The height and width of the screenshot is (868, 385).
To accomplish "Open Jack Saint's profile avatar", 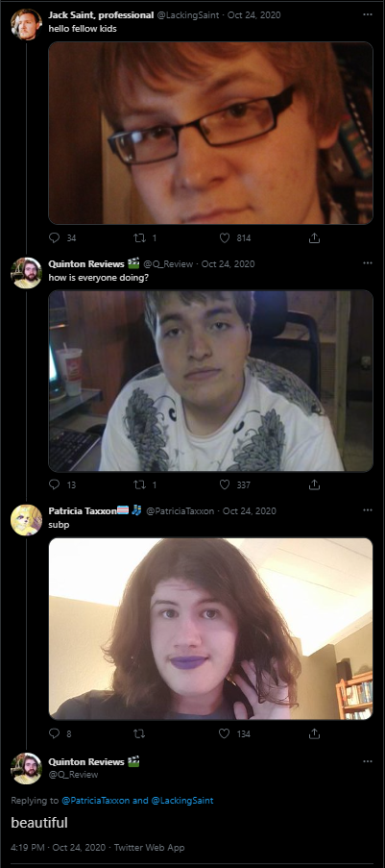I will (26, 24).
